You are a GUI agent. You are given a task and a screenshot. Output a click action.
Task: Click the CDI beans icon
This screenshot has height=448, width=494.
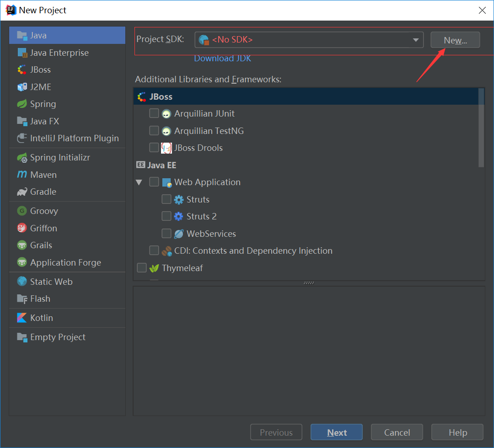(x=166, y=251)
